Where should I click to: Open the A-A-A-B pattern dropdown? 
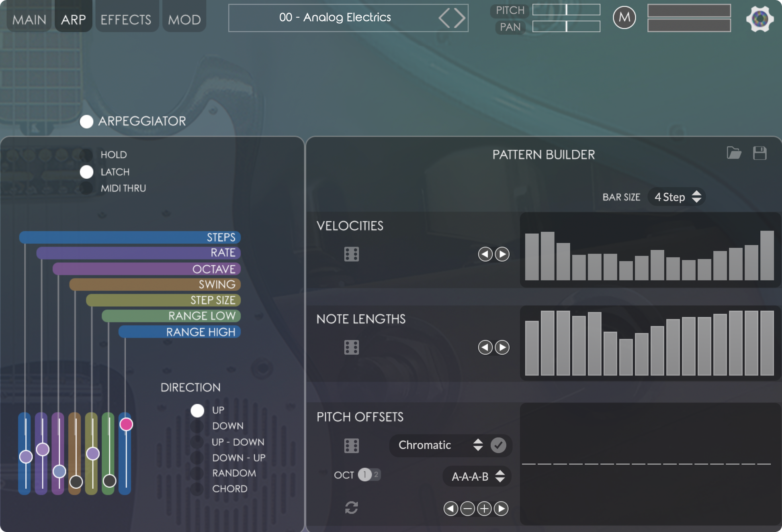coord(477,477)
